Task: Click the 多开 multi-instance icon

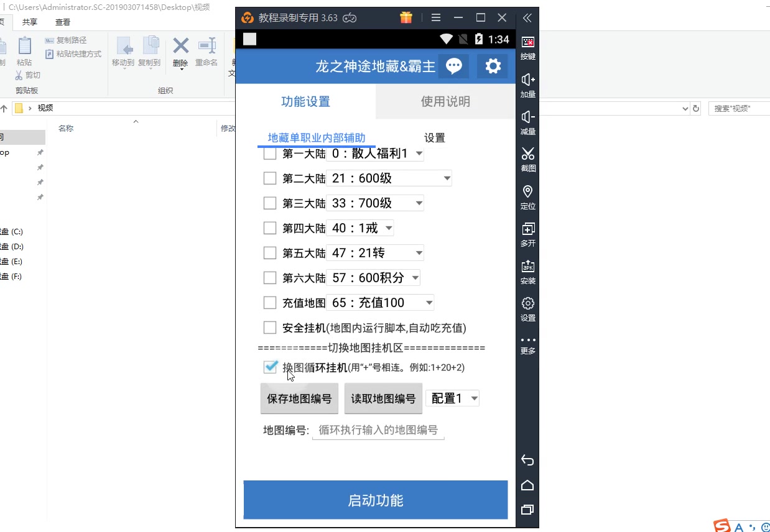Action: coord(527,229)
